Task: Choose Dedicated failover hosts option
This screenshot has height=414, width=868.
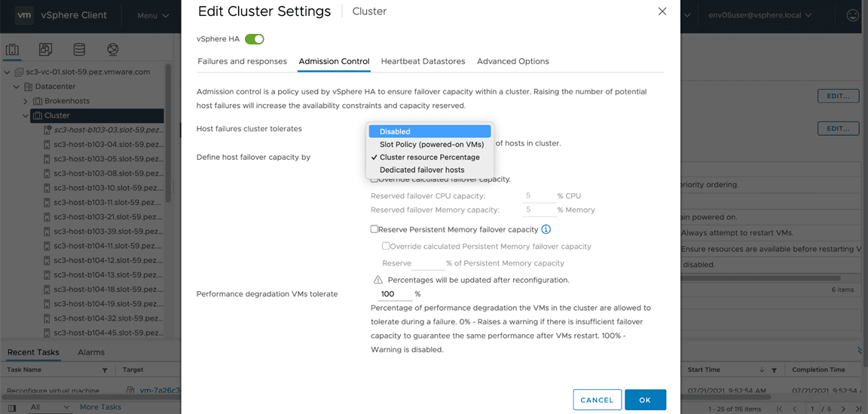Action: 422,170
